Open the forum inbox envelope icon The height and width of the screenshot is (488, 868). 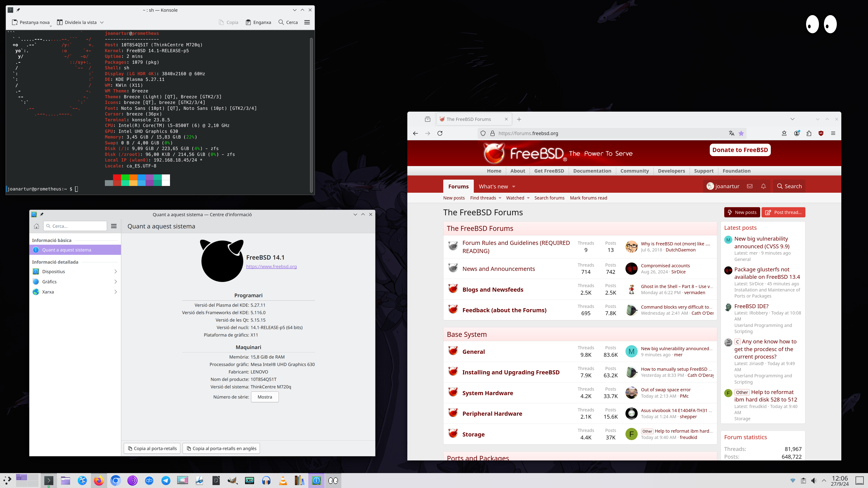(749, 186)
